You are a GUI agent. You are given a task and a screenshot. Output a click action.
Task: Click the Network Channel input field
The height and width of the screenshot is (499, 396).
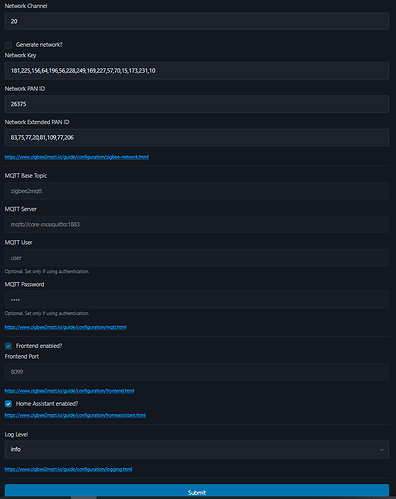pyautogui.click(x=197, y=21)
